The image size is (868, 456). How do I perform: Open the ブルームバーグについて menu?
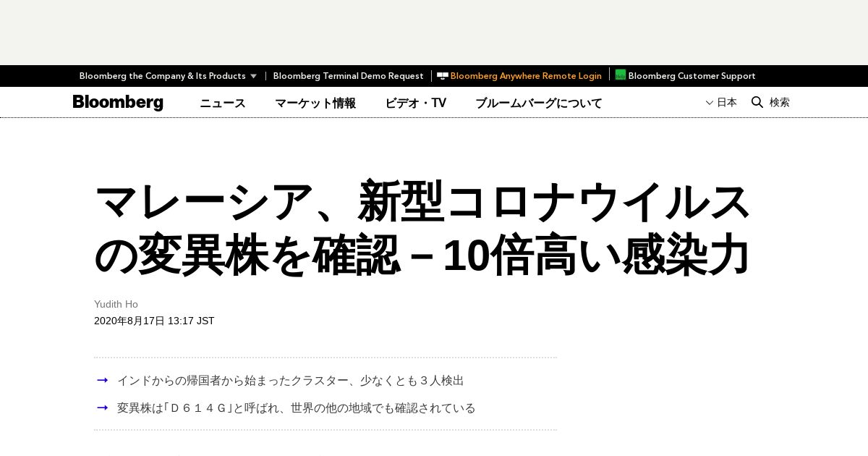coord(538,103)
